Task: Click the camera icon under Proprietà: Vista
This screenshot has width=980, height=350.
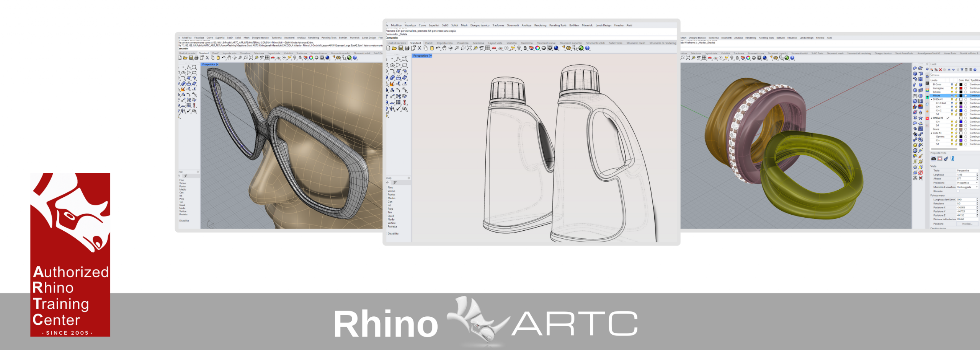Action: [933, 159]
